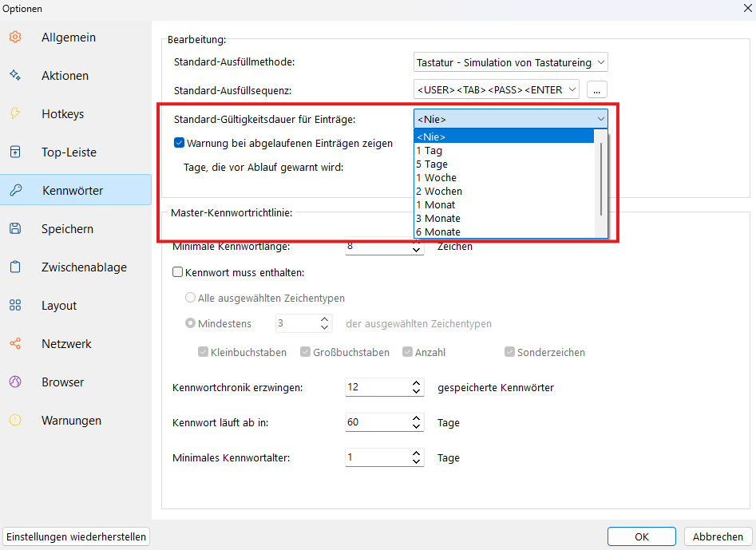The image size is (756, 550).
Task: Toggle the Großbuchstaben checkbox
Action: 305,352
